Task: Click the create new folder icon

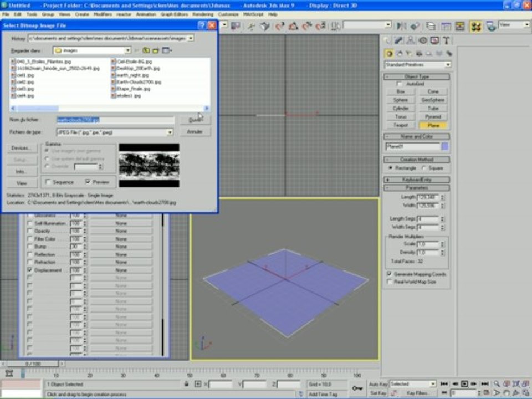Action: click(x=156, y=50)
